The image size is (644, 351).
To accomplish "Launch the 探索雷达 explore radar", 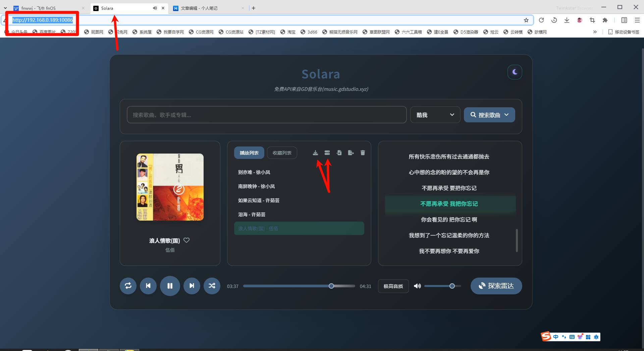I will (x=496, y=286).
